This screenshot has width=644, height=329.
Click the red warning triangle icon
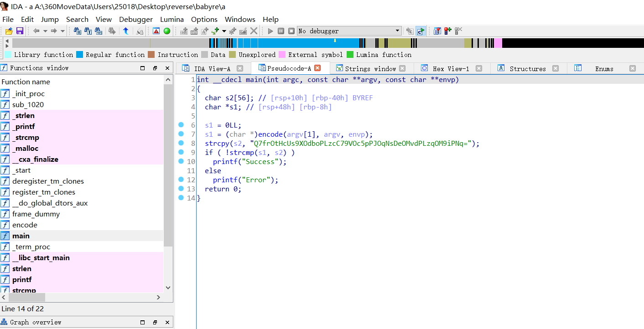(x=156, y=31)
